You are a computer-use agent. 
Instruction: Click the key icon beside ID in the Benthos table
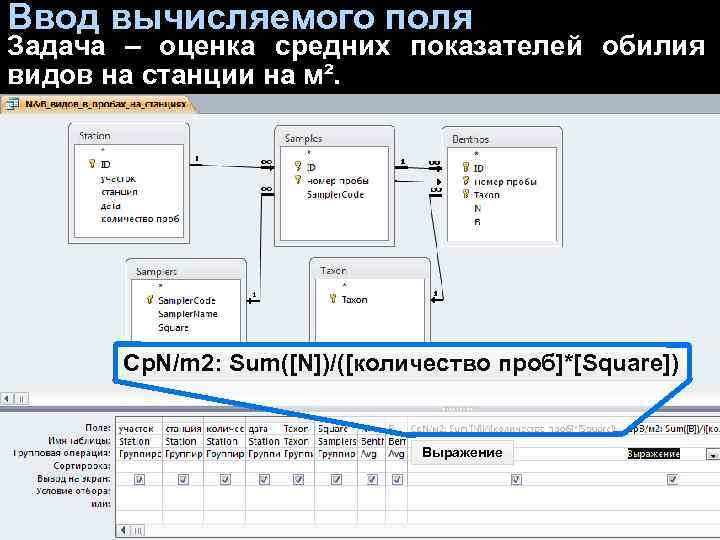tap(466, 167)
